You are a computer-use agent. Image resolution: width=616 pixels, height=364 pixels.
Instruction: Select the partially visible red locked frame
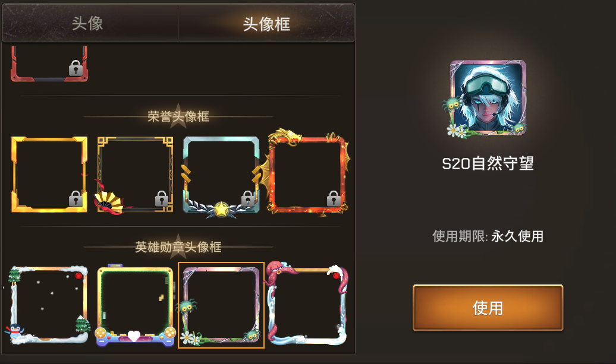(49, 64)
